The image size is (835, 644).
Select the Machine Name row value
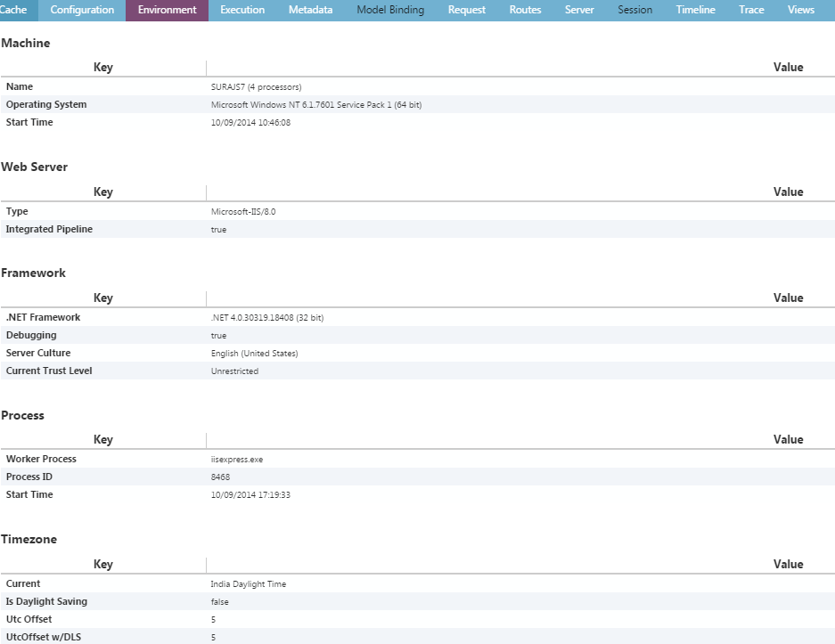[x=256, y=86]
